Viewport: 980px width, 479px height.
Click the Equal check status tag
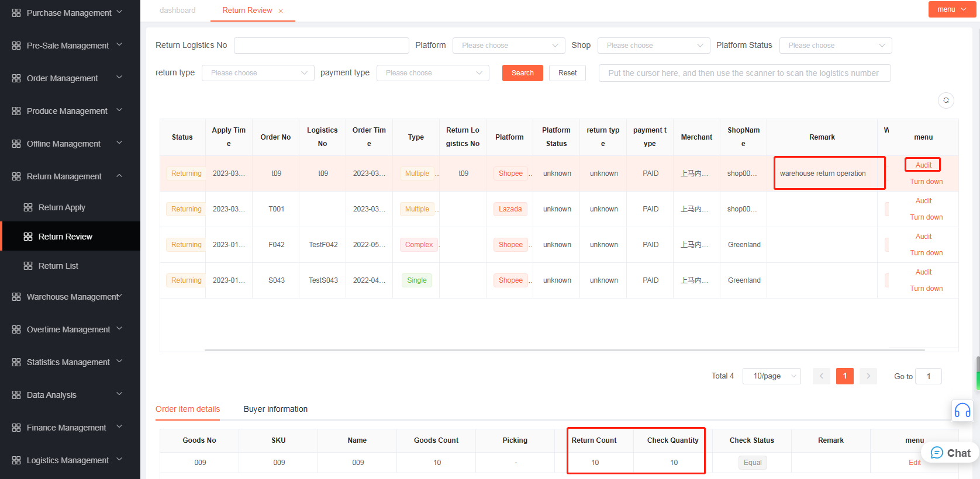tap(752, 463)
